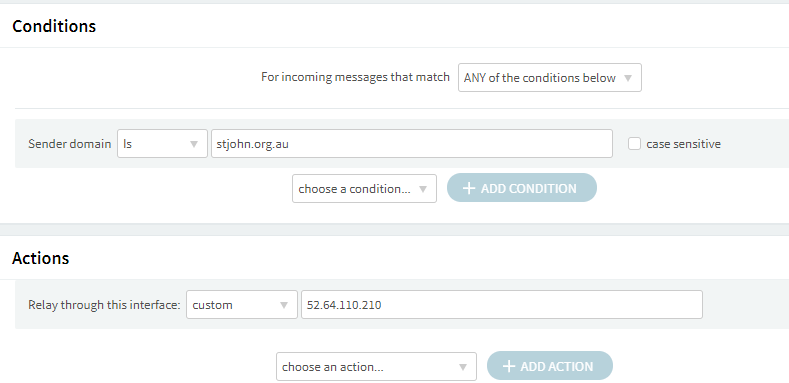Open the "choose an action..." dropdown

point(376,366)
